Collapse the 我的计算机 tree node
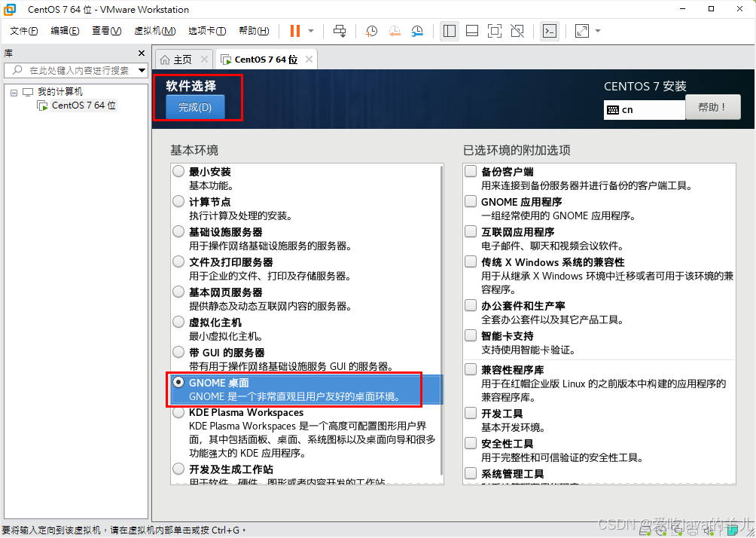 click(x=14, y=92)
